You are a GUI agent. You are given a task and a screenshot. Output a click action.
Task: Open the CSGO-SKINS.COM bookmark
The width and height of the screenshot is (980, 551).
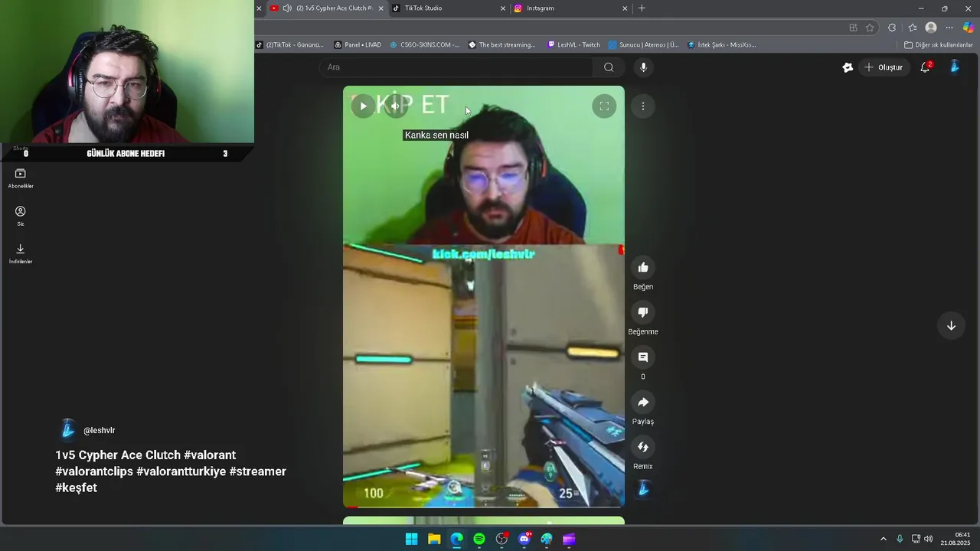click(x=424, y=45)
